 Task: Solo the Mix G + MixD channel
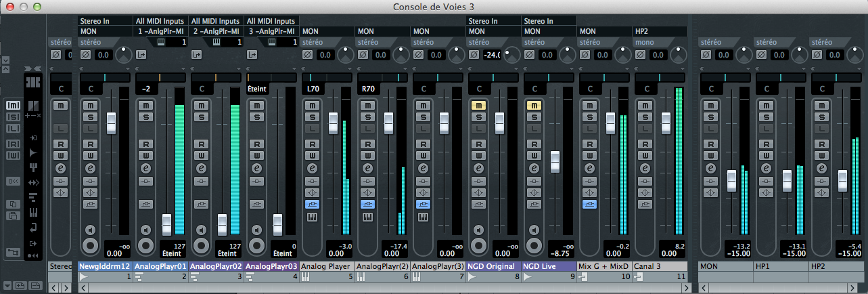coord(589,117)
